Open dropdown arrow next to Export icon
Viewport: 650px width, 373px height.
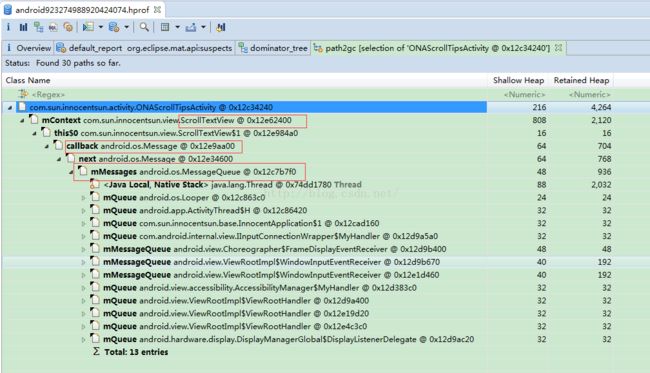pos(203,27)
